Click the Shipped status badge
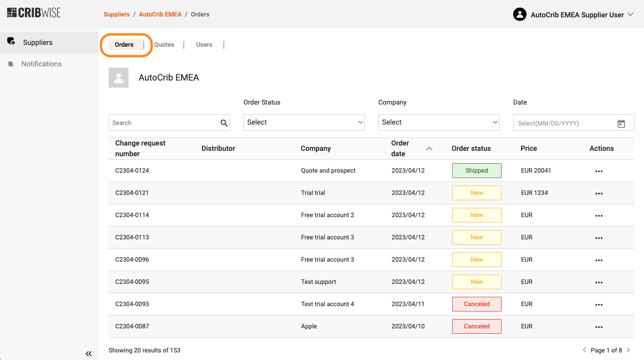Screen dimensions: 644x360 tap(477, 171)
